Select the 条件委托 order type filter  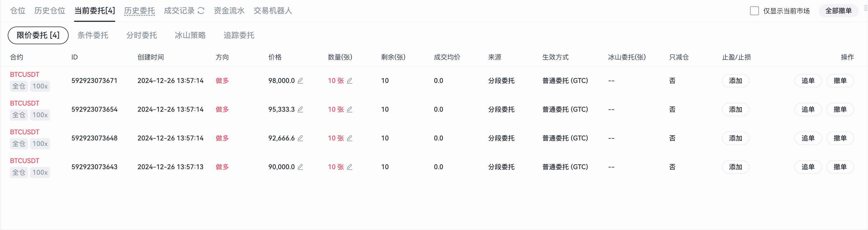point(93,35)
